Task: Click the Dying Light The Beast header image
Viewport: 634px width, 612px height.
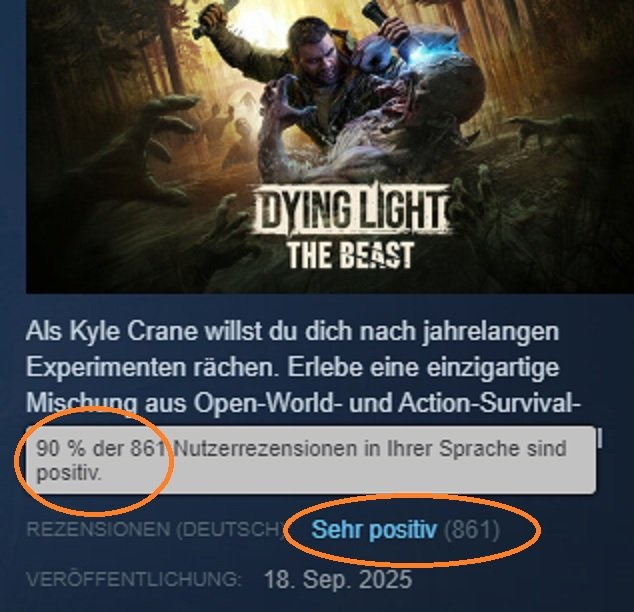Action: [x=330, y=146]
